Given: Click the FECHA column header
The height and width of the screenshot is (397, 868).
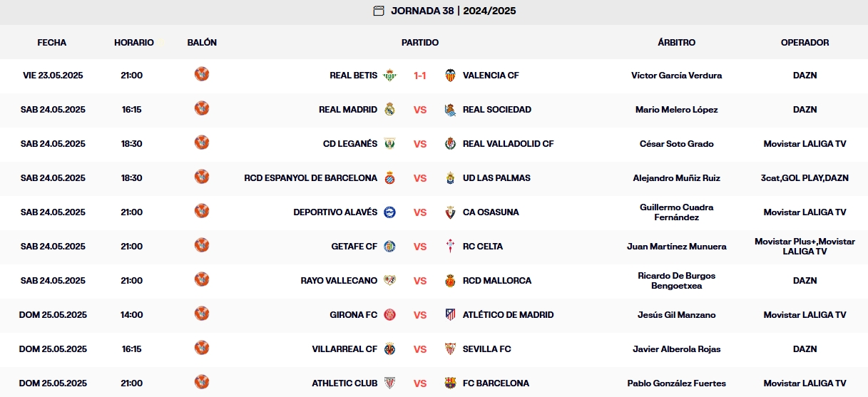Looking at the screenshot, I should (52, 43).
